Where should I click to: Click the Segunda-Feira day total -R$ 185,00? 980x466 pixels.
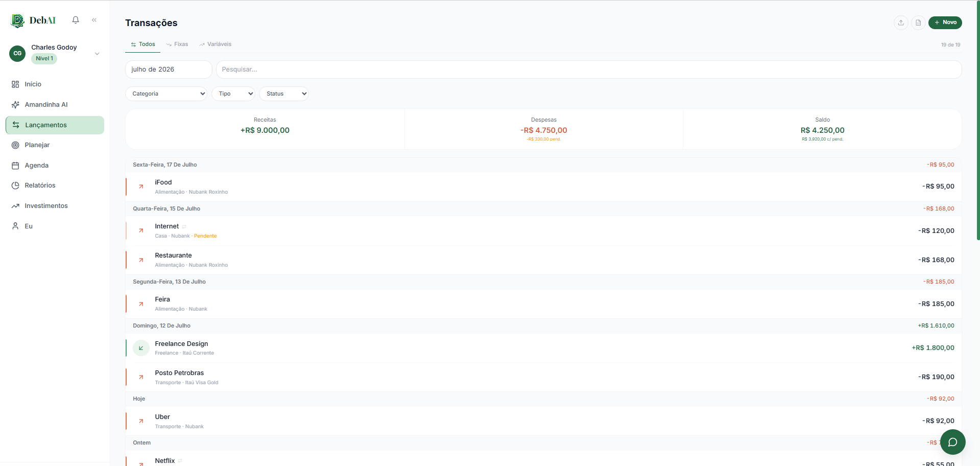[x=939, y=282]
